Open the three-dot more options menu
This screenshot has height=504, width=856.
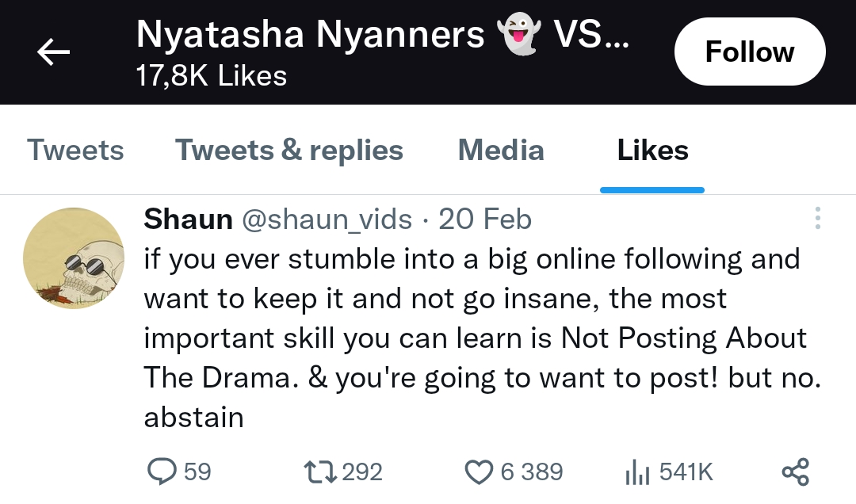(x=818, y=219)
